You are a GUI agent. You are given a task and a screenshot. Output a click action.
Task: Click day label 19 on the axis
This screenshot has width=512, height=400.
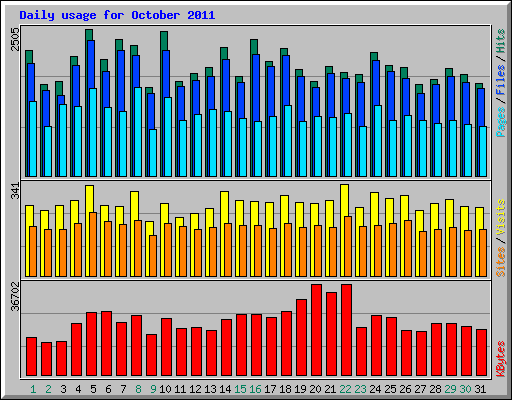tap(300, 389)
